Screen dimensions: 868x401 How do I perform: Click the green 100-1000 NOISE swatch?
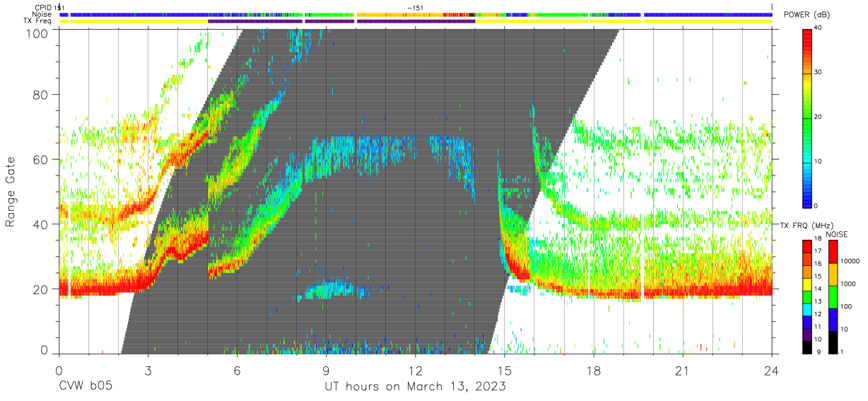[833, 296]
